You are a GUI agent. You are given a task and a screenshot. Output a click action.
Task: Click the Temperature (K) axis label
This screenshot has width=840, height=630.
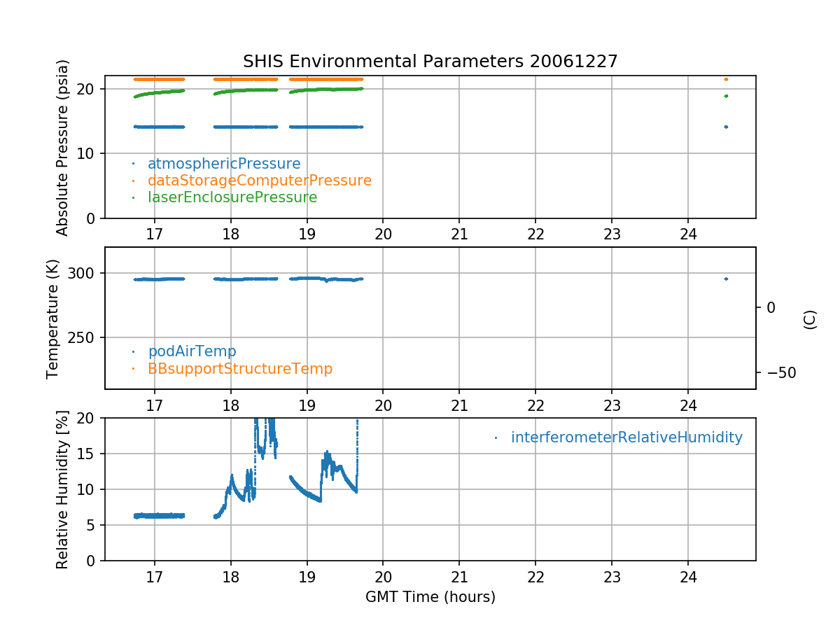point(53,318)
